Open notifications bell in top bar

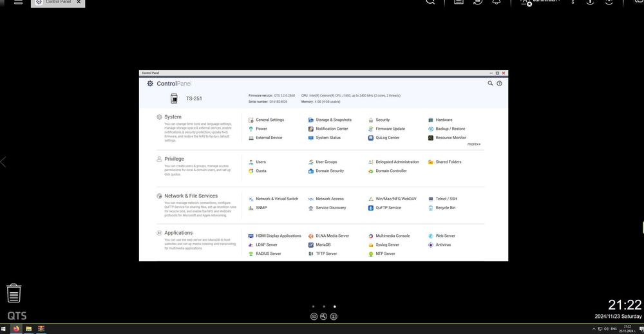[497, 2]
